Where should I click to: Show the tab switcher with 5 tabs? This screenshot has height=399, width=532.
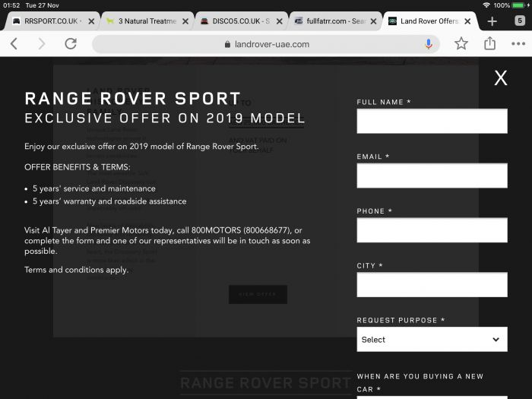(x=519, y=21)
